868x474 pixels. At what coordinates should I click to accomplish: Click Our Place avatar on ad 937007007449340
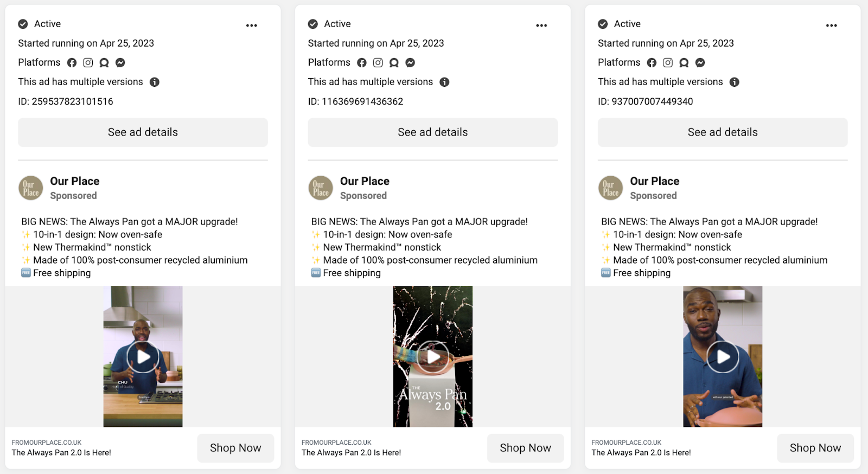[610, 188]
